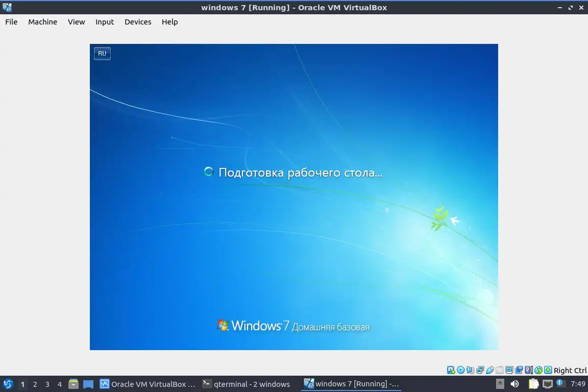The height and width of the screenshot is (392, 588).
Task: Minimize the VirtualBox window
Action: click(559, 8)
